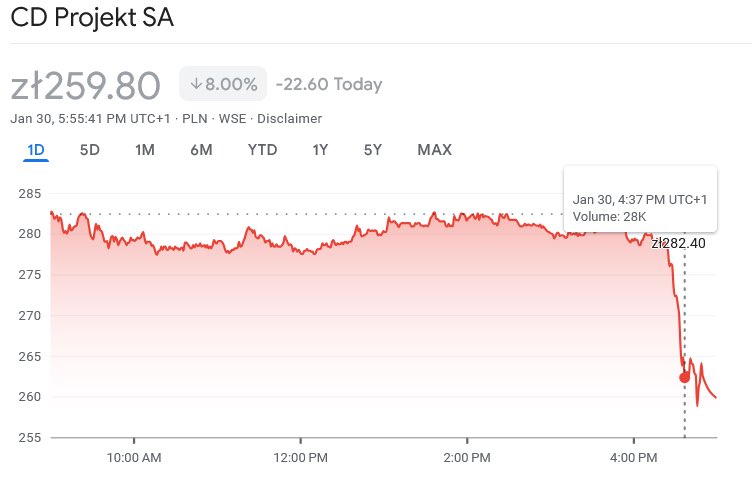Image resolution: width=752 pixels, height=483 pixels.
Task: Click the zł259.80 current price
Action: tap(85, 86)
